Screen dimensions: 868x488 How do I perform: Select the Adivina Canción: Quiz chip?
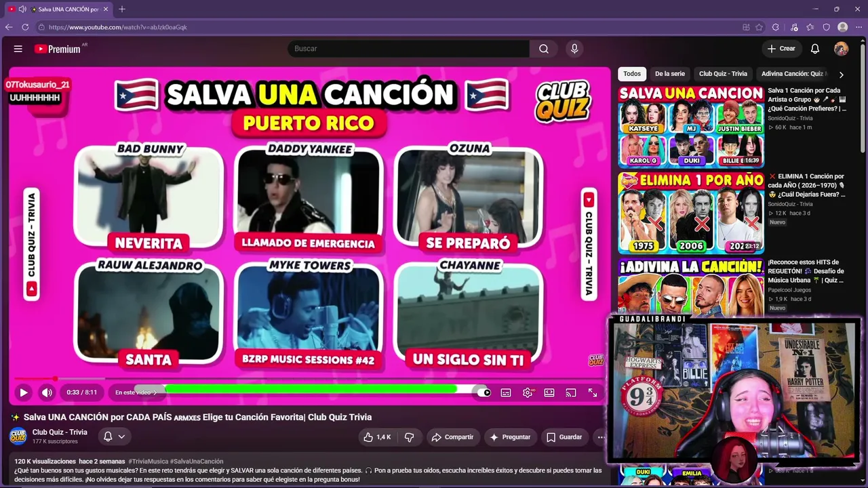coord(793,74)
